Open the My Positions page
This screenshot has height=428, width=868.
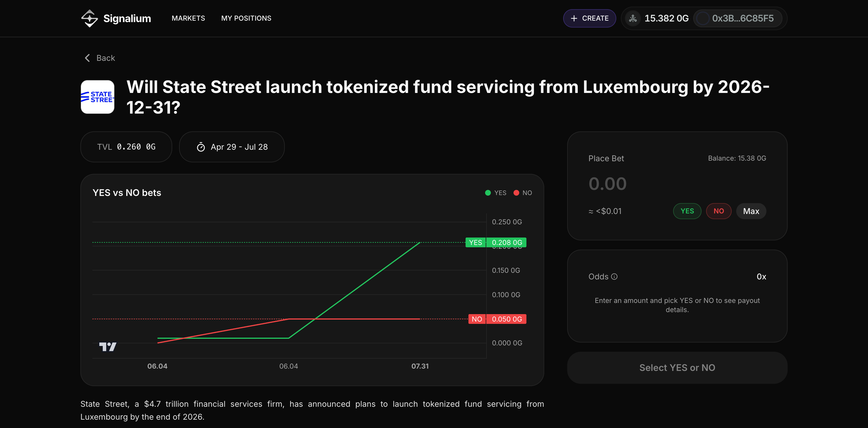click(x=246, y=18)
